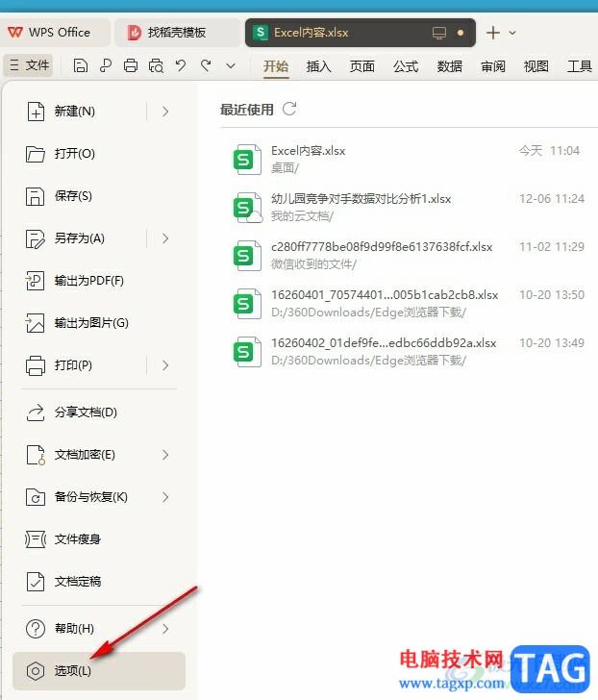Expand the 帮助 submenu arrow
The image size is (598, 700).
[165, 629]
